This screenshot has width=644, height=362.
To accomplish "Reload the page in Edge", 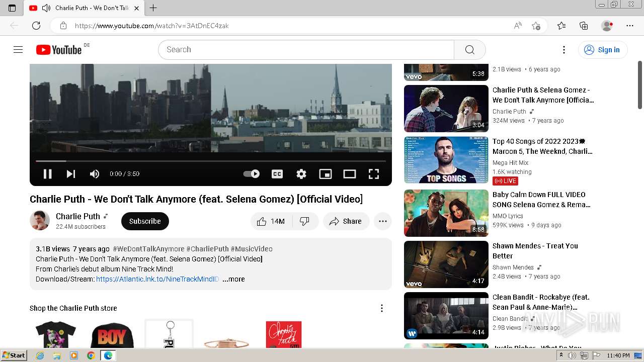I will 36,26.
